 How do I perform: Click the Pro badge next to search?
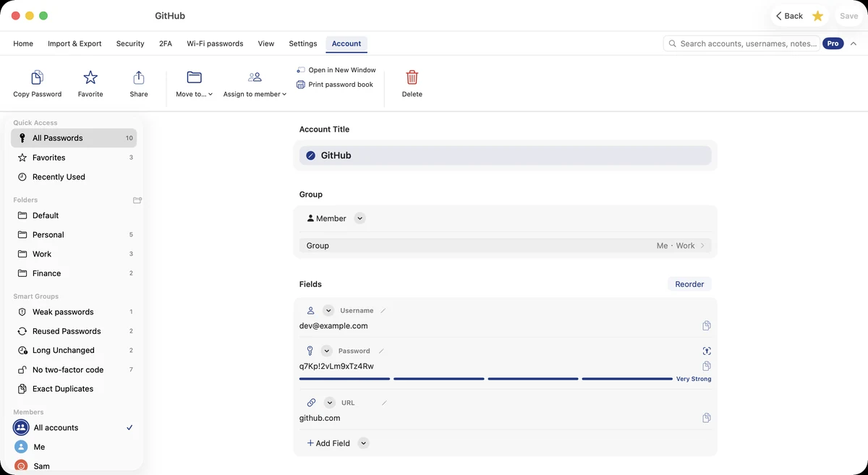pyautogui.click(x=833, y=43)
